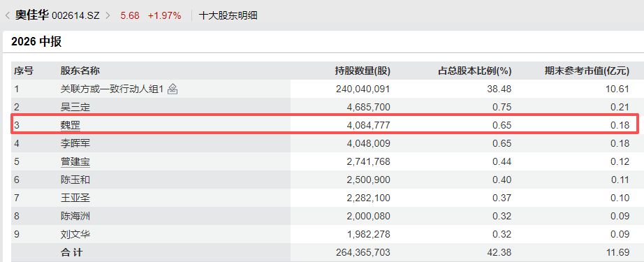The width and height of the screenshot is (644, 262).
Task: Click price value 5.68
Action: click(130, 16)
